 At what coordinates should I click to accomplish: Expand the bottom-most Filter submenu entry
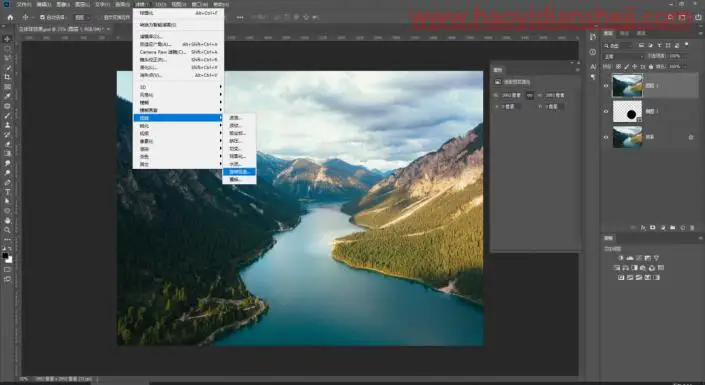178,164
